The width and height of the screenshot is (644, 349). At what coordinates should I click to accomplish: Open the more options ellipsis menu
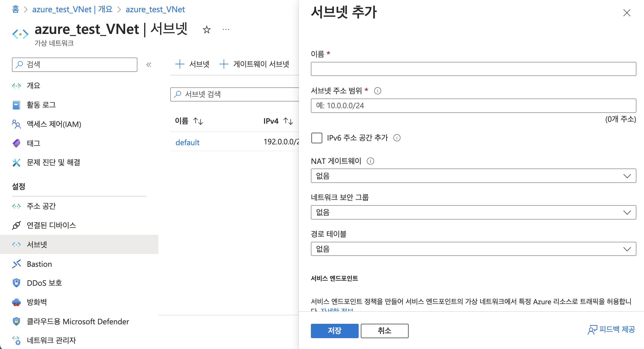(226, 30)
